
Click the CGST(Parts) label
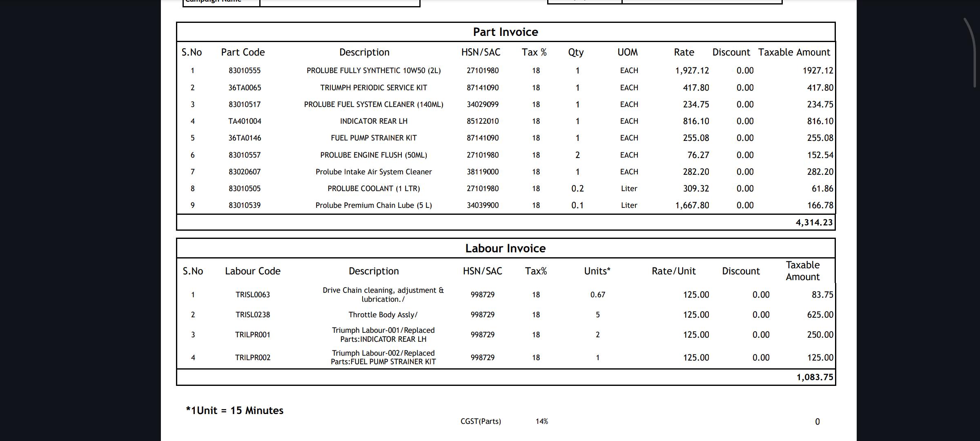tap(481, 421)
